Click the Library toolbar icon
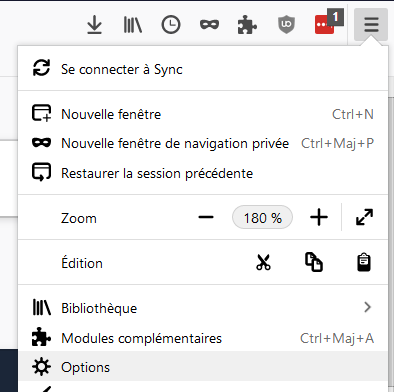Screen dimensions: 394x392 coord(133,25)
